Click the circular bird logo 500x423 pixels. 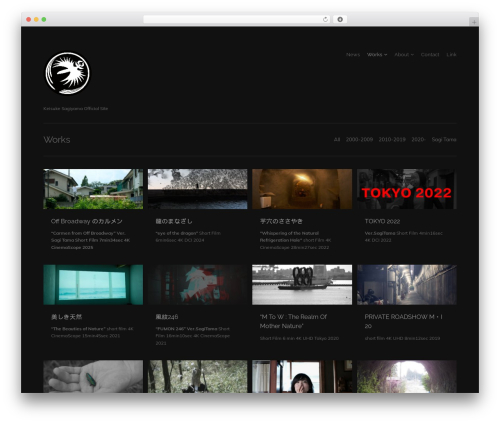click(67, 73)
